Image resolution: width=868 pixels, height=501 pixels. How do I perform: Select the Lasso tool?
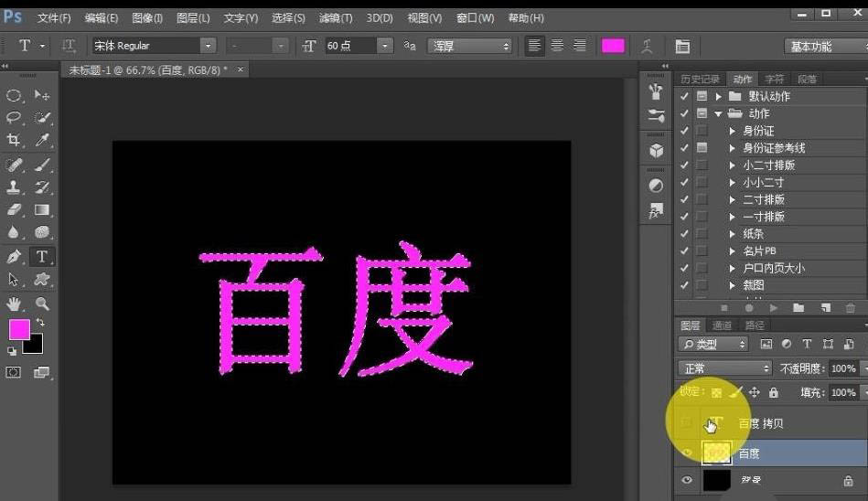click(x=14, y=117)
